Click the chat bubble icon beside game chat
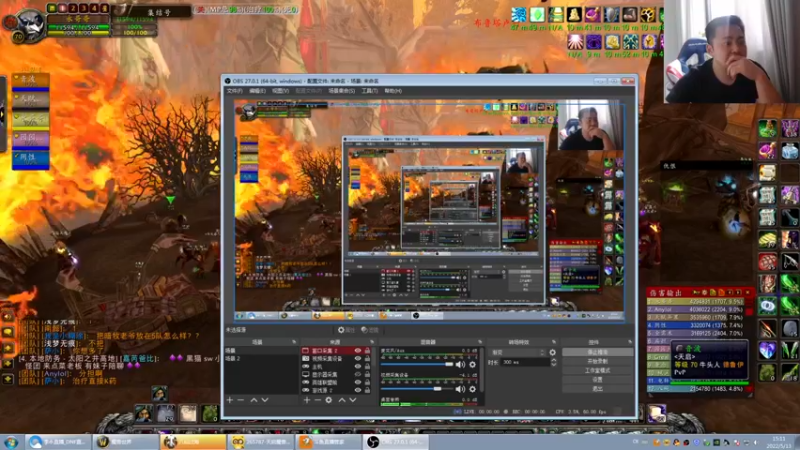 click(x=8, y=332)
